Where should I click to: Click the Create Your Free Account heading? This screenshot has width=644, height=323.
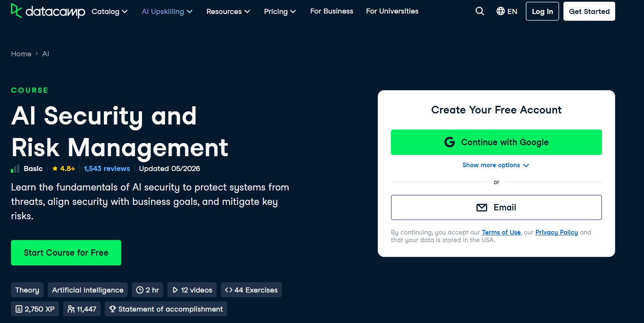496,110
